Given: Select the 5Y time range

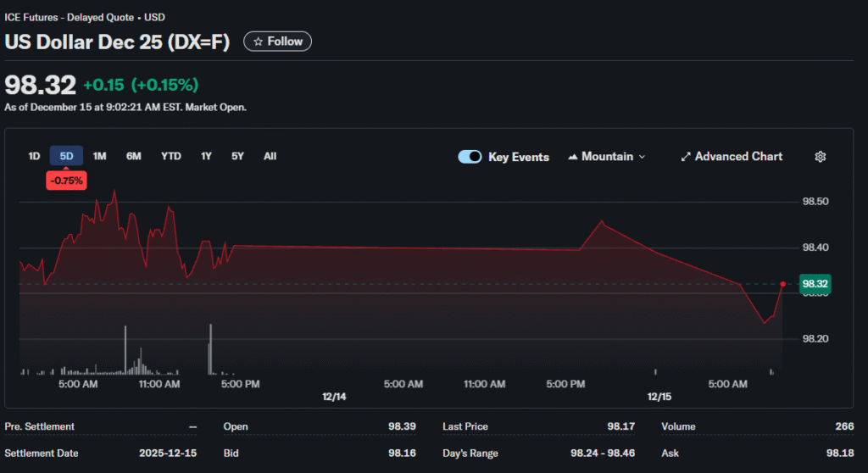Looking at the screenshot, I should coord(237,156).
